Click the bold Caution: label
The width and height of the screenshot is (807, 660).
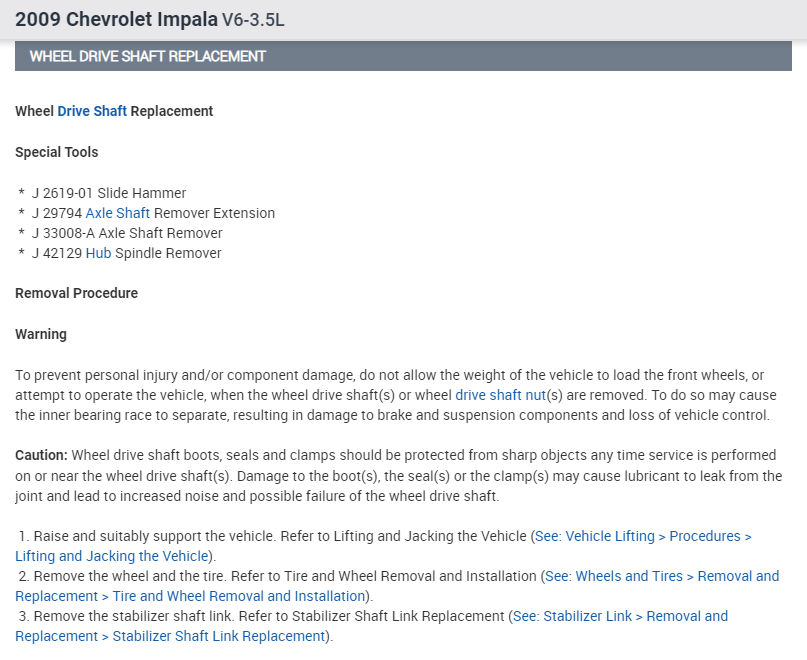[x=41, y=455]
